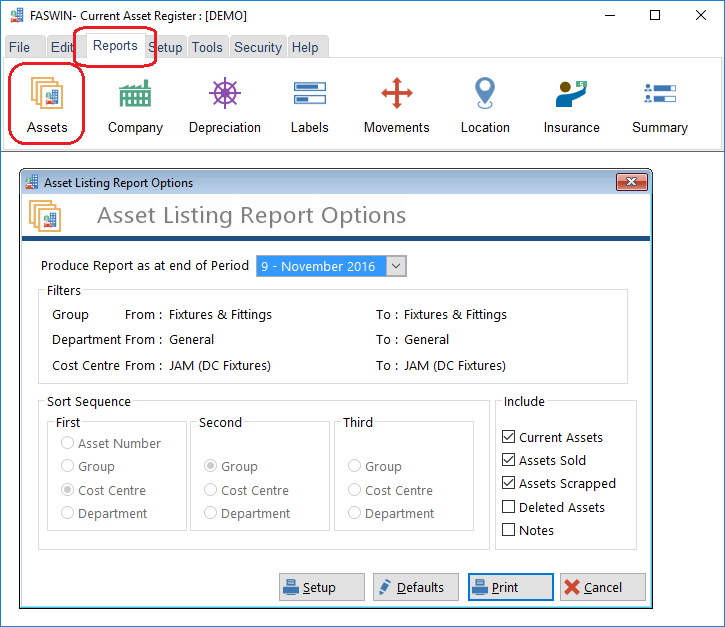Open the Edit menu

tap(62, 47)
